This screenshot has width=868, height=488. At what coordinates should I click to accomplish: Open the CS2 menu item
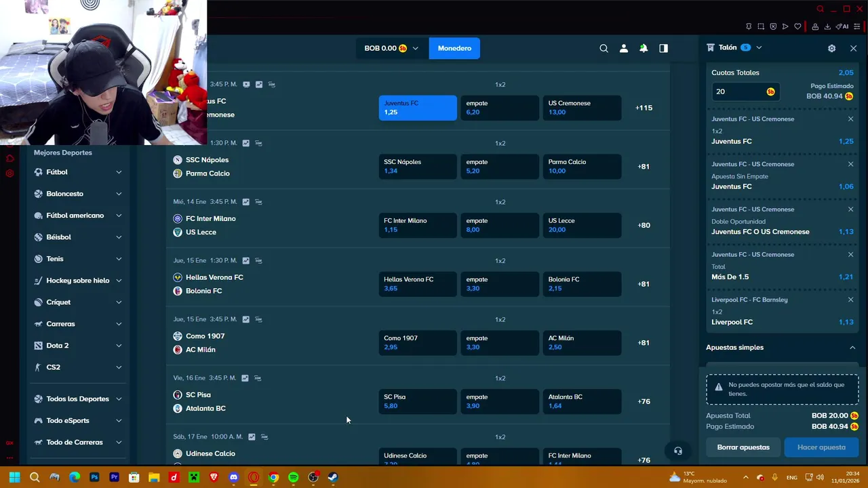[79, 367]
